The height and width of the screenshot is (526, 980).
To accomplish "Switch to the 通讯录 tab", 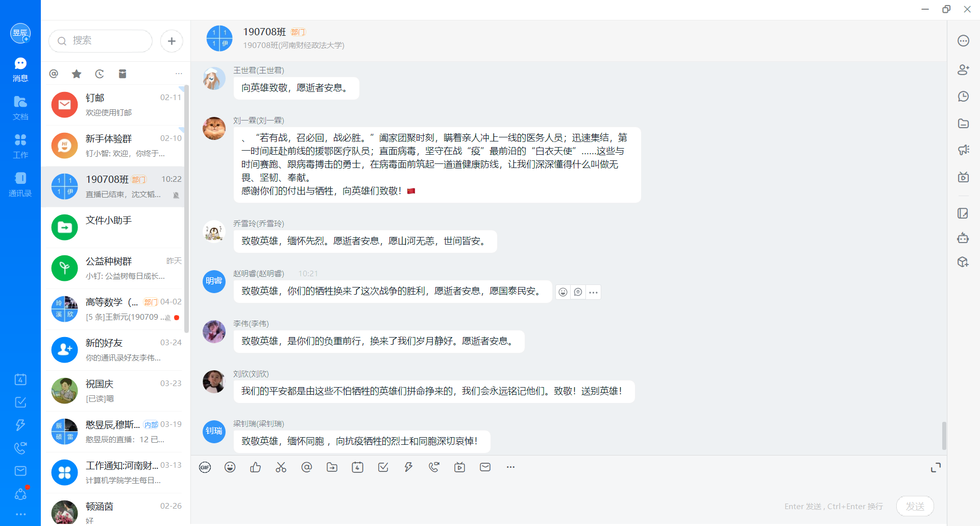I will point(20,184).
